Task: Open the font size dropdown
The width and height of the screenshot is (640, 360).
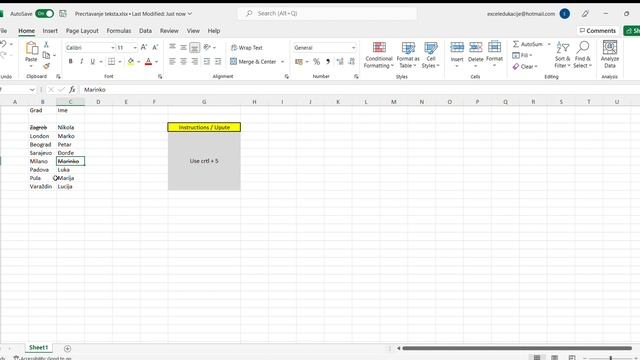Action: click(135, 48)
